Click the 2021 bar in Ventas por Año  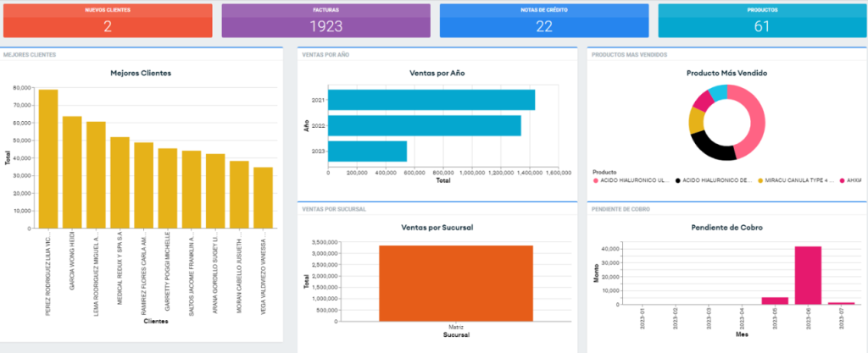431,100
